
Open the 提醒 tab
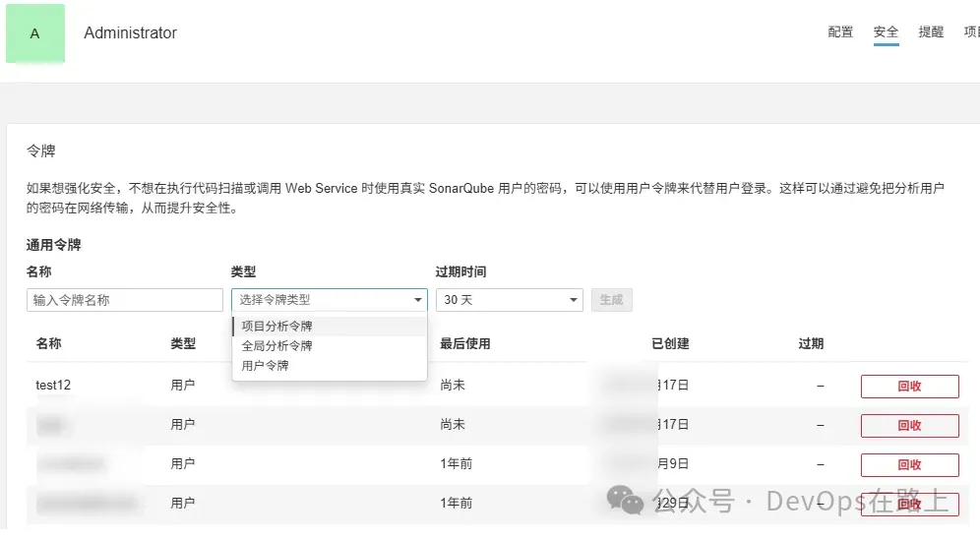[x=931, y=32]
